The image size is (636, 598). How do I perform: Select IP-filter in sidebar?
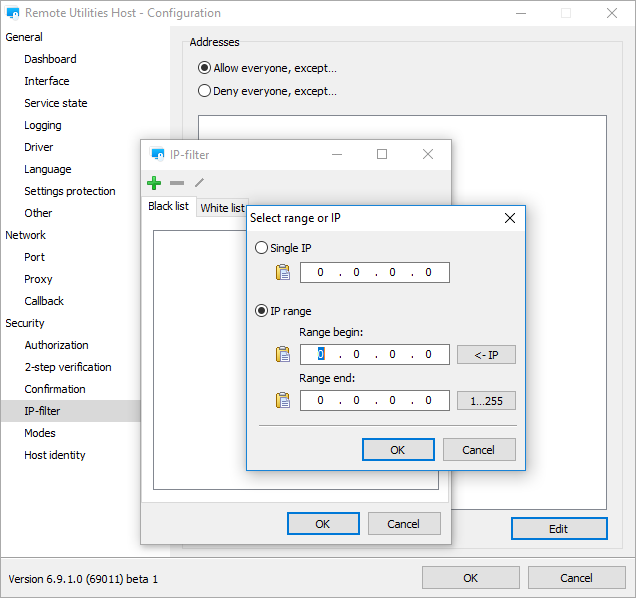71,411
